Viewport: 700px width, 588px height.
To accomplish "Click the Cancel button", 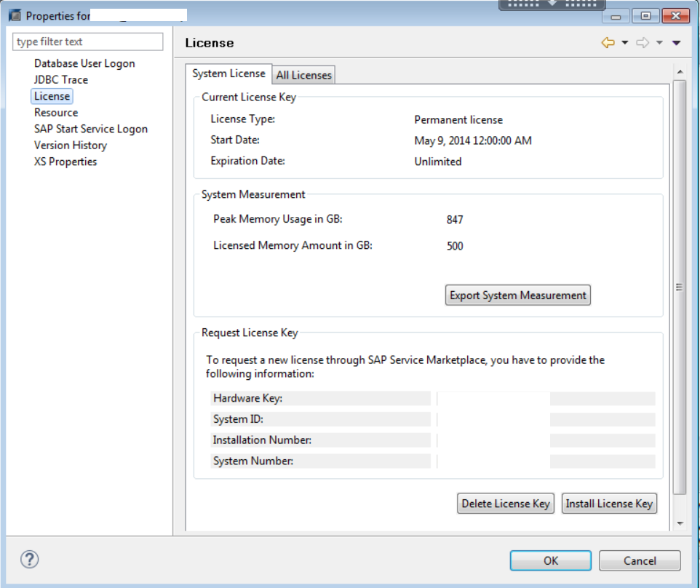I will point(640,560).
